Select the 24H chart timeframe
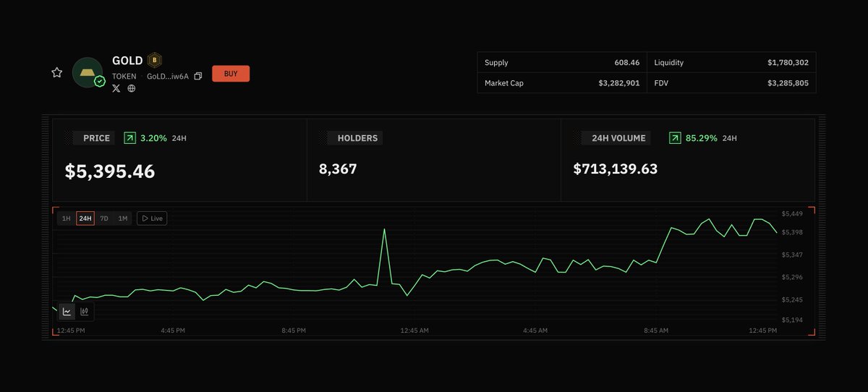The image size is (868, 392). [85, 218]
